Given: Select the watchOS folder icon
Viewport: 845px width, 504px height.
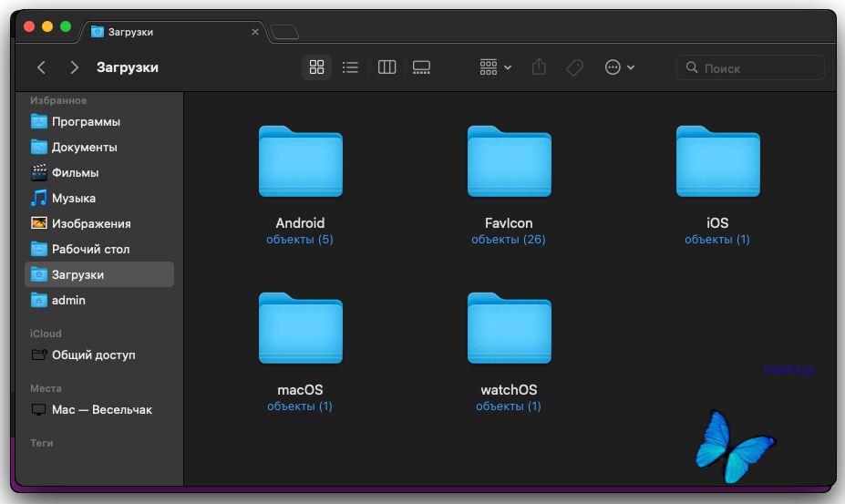Looking at the screenshot, I should pos(510,328).
